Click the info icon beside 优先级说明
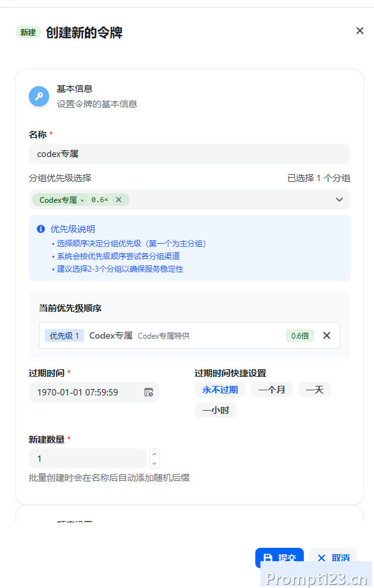The image size is (374, 588). click(41, 229)
